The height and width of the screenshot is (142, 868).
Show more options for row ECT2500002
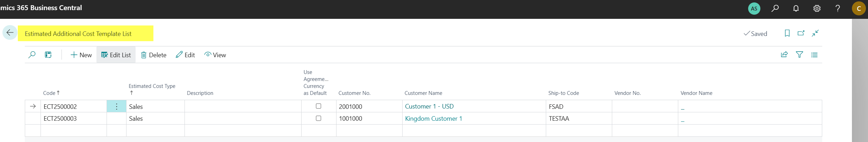116,106
